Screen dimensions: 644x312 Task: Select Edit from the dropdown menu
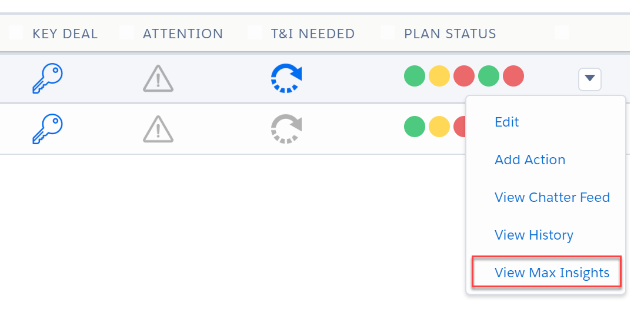506,122
